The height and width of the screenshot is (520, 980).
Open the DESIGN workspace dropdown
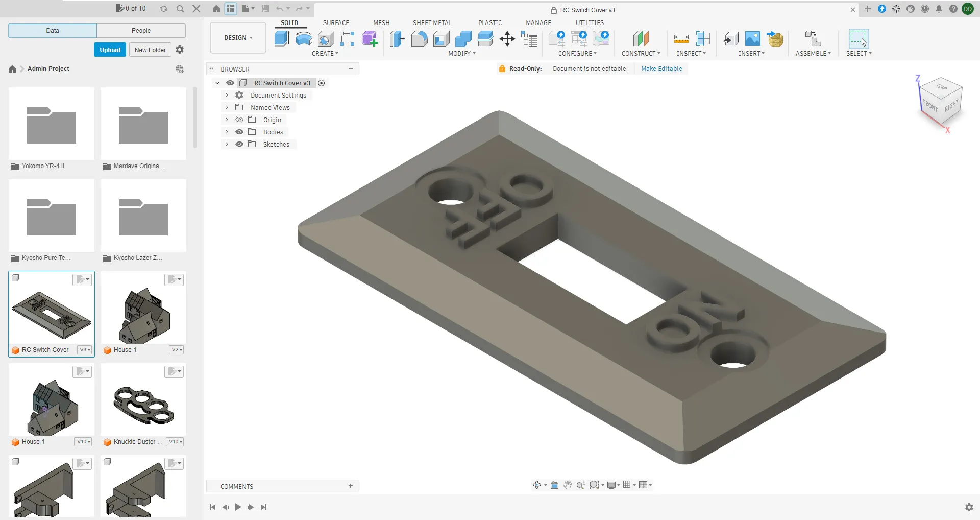tap(238, 38)
